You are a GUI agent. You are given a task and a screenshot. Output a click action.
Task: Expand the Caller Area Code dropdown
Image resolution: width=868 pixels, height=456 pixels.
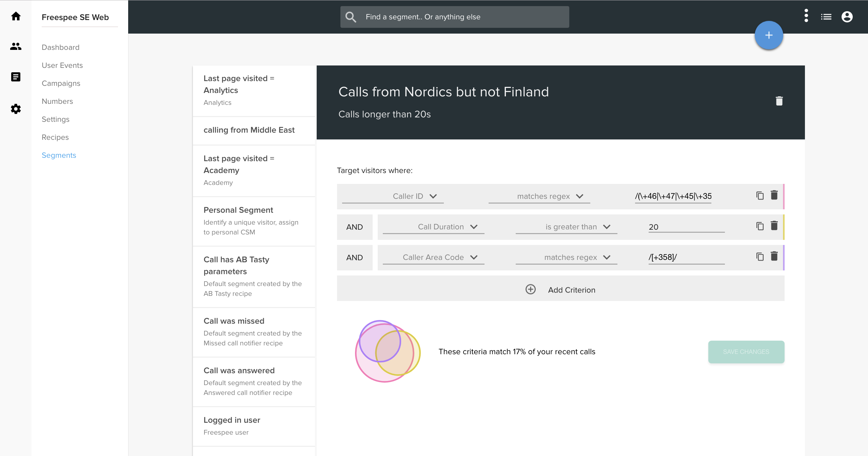434,257
